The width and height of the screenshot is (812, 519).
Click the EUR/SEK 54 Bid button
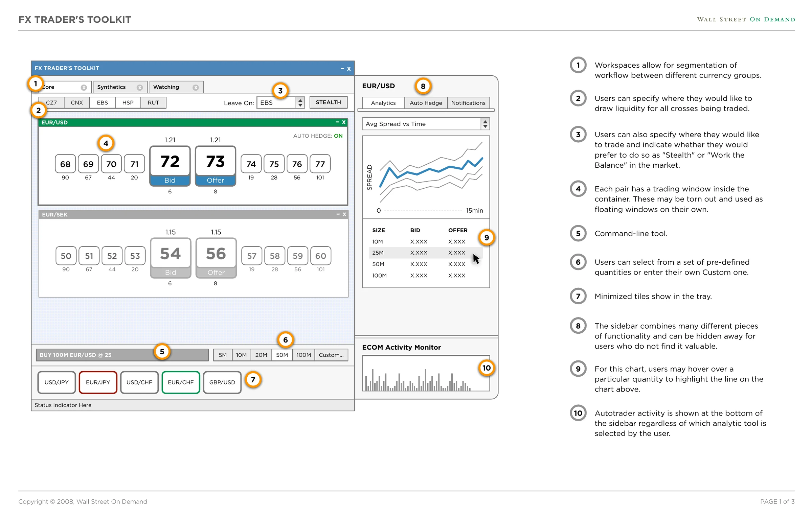(x=171, y=258)
